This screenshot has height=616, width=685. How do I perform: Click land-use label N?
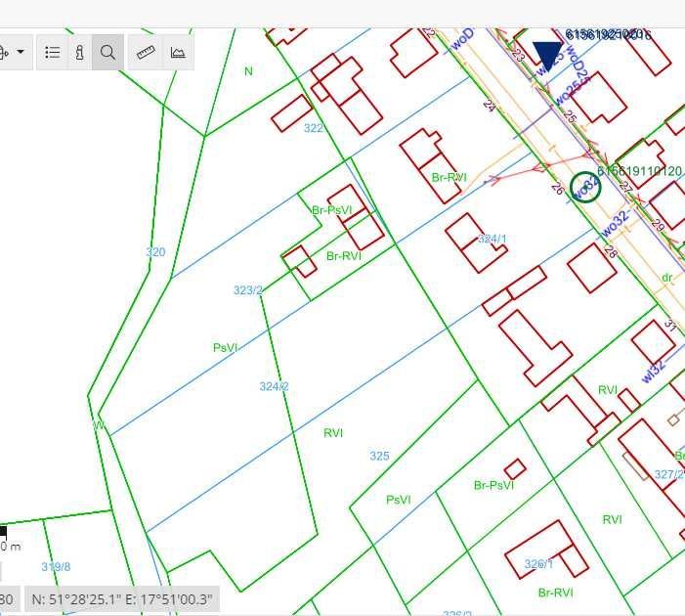point(248,71)
